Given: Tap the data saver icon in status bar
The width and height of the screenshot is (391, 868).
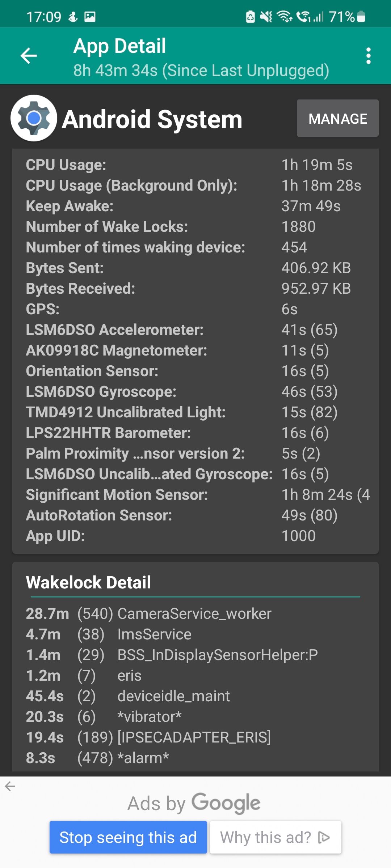Looking at the screenshot, I should tap(251, 16).
